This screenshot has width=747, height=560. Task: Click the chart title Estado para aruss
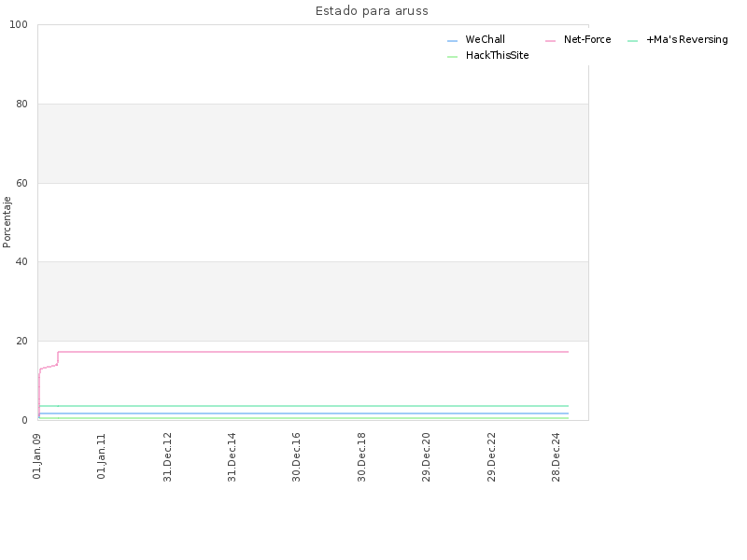(x=372, y=11)
